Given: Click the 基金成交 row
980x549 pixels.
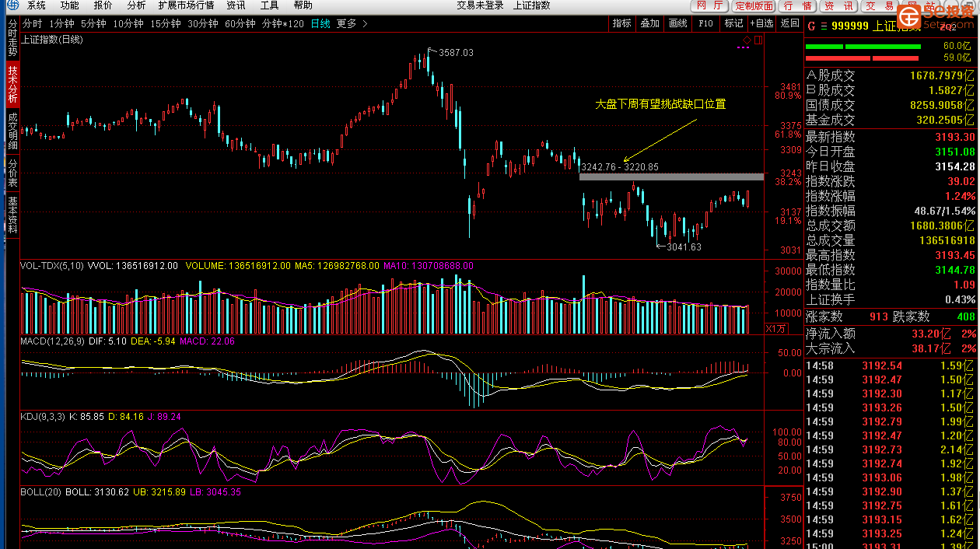Looking at the screenshot, I should click(890, 121).
